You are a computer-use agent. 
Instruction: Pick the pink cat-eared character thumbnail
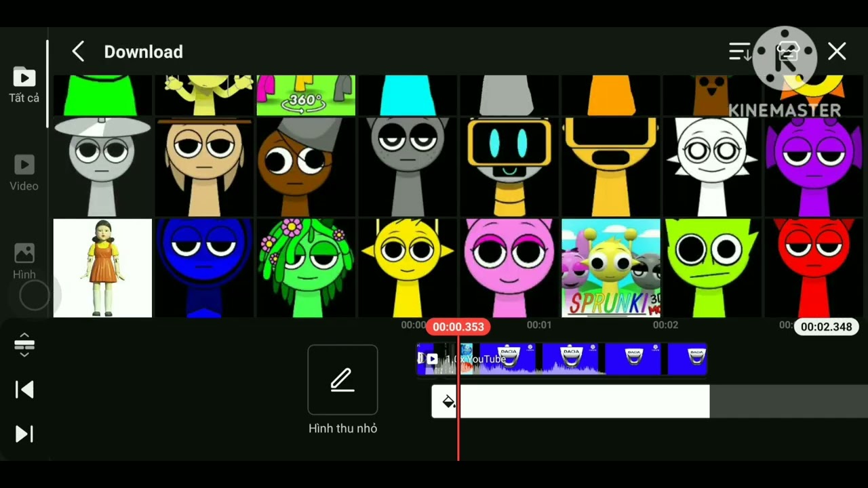tap(509, 268)
